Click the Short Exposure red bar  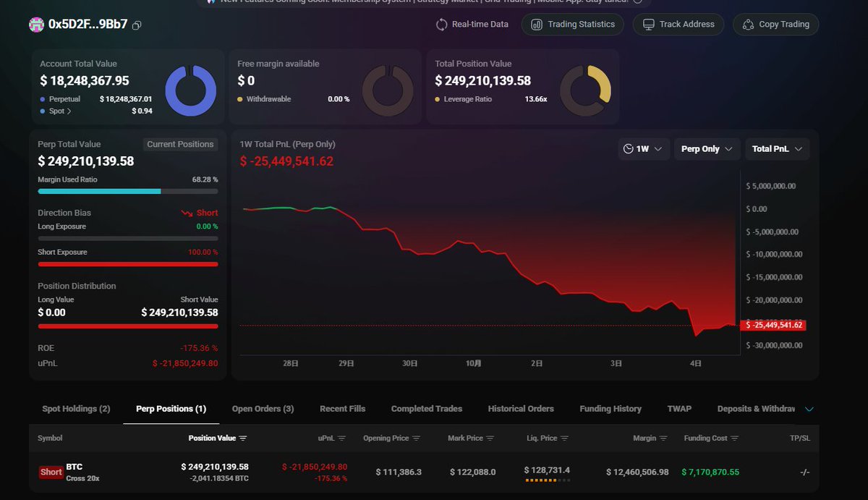tap(127, 264)
